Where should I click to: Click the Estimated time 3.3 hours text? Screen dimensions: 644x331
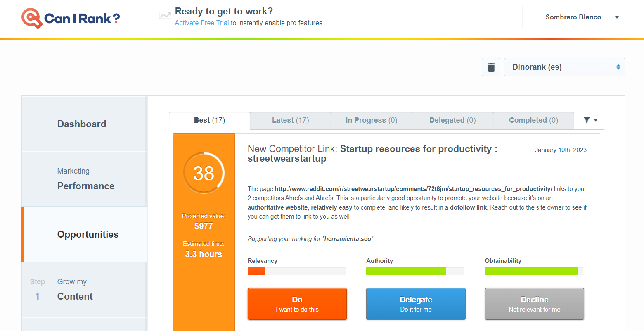(x=204, y=250)
